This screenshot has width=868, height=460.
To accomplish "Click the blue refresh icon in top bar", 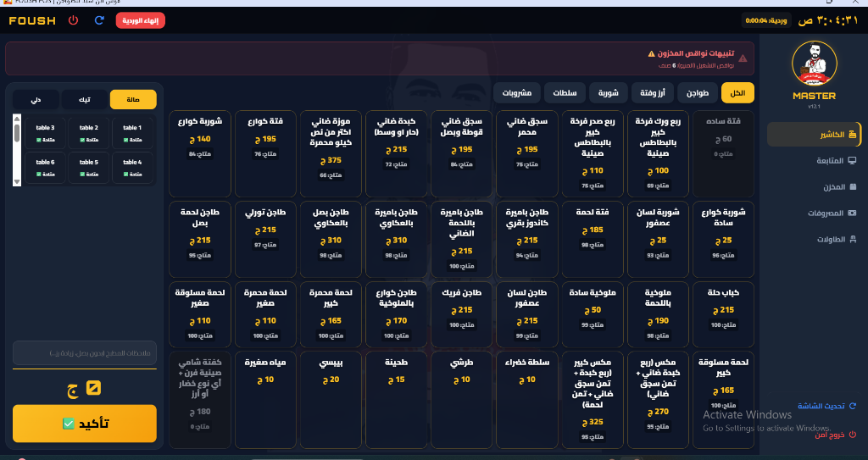I will click(x=100, y=20).
